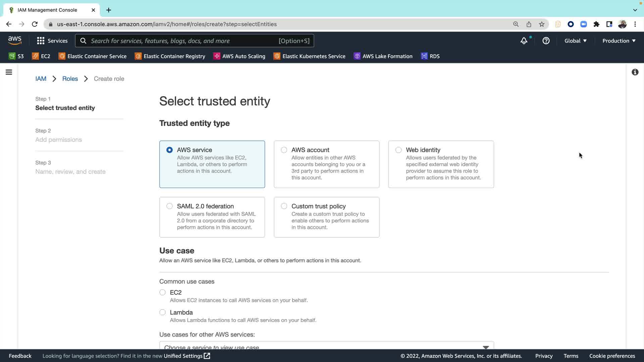The height and width of the screenshot is (362, 644).
Task: Choose the Lambda use case
Action: point(163,312)
